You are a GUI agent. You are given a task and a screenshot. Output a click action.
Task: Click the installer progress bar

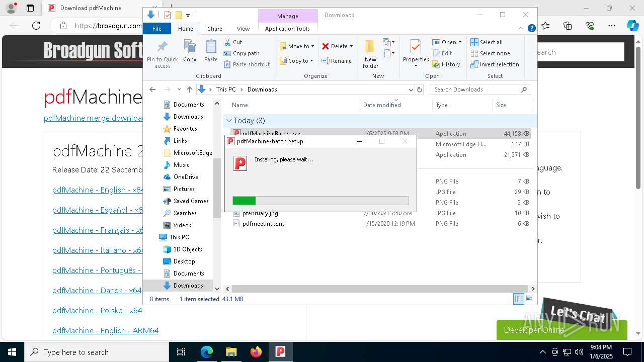click(x=320, y=201)
